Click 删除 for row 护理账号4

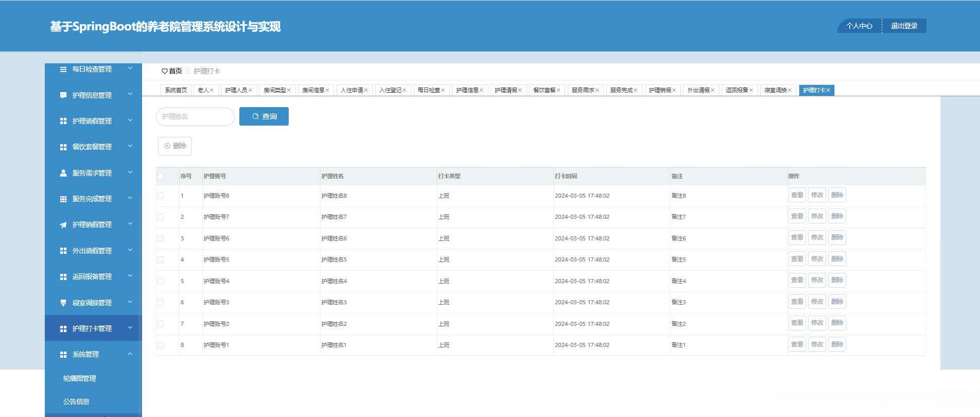[x=837, y=281]
